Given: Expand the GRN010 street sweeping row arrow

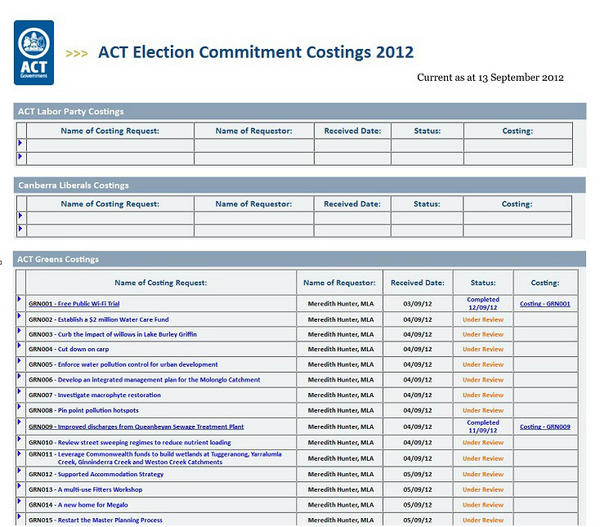Looking at the screenshot, I should tap(20, 438).
